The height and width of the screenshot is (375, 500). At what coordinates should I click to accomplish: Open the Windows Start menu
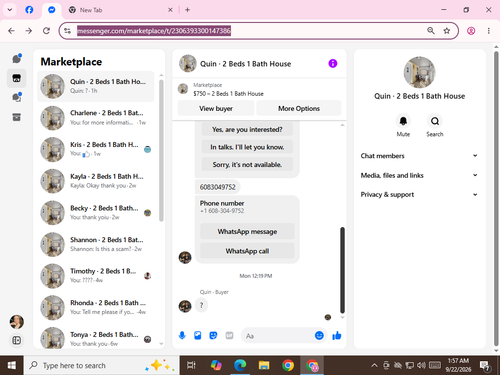(x=11, y=365)
